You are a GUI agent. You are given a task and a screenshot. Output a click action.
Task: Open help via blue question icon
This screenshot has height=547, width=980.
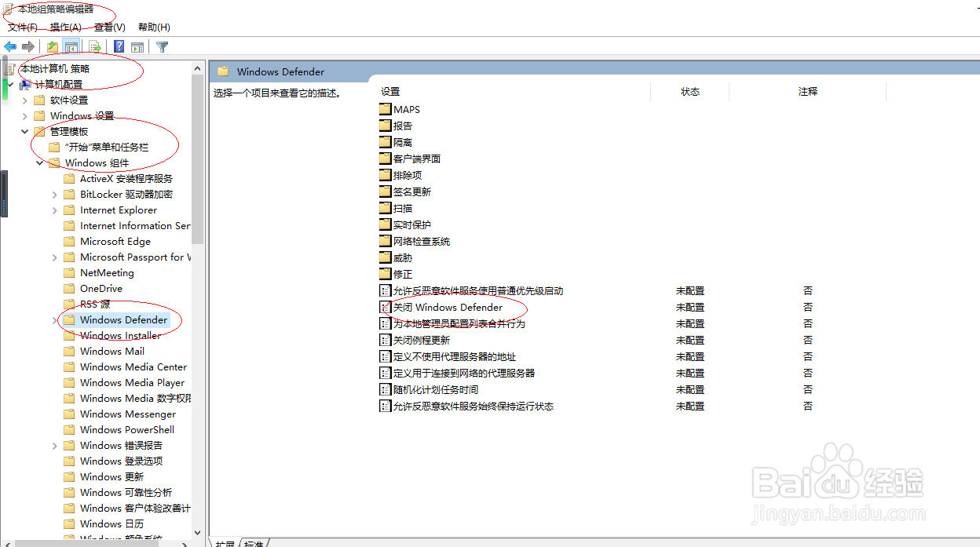click(119, 47)
